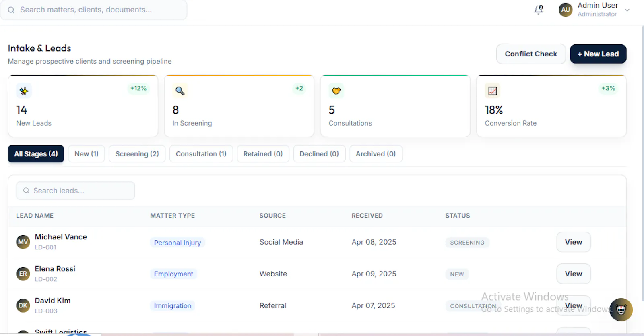Screen dimensions: 644x336
Task: Select the All Stages (4) filter tab
Action: coord(36,154)
